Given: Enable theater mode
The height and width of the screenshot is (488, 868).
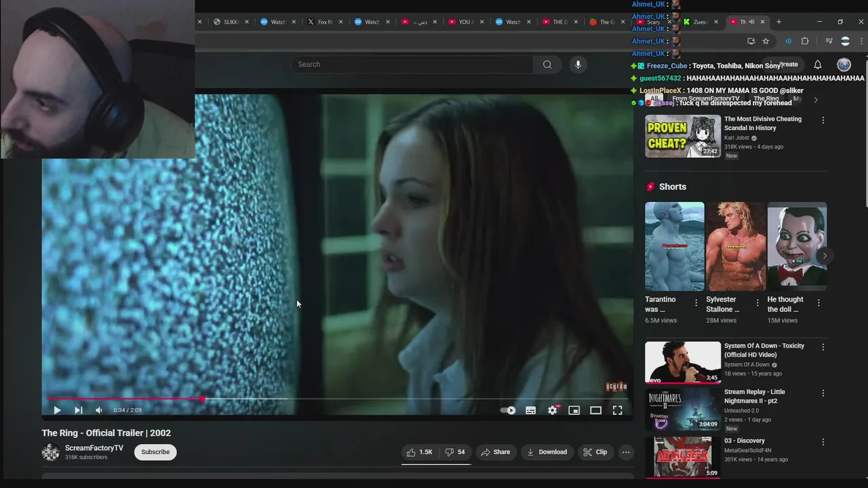Looking at the screenshot, I should click(596, 410).
